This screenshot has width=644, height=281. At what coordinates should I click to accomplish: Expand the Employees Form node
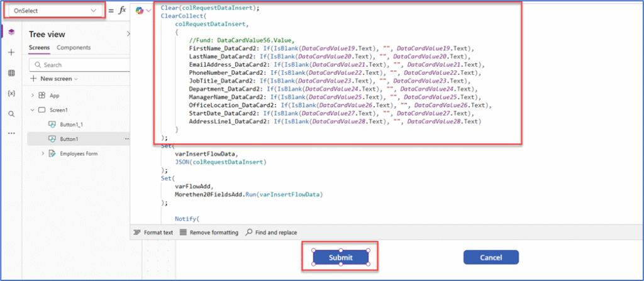43,153
